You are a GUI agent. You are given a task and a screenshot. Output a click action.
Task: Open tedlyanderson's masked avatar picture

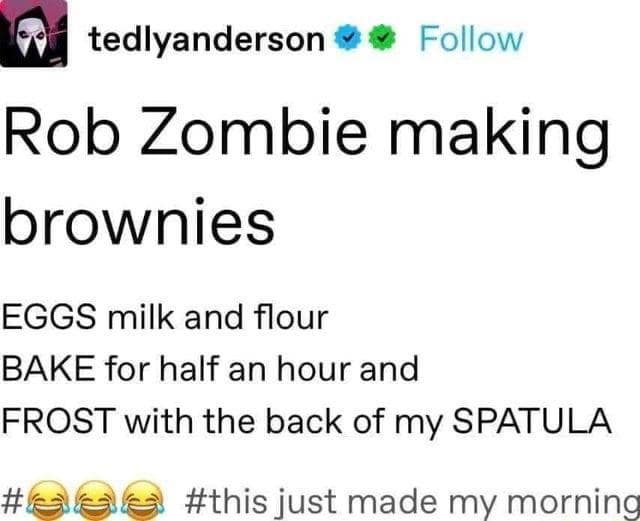click(x=33, y=33)
